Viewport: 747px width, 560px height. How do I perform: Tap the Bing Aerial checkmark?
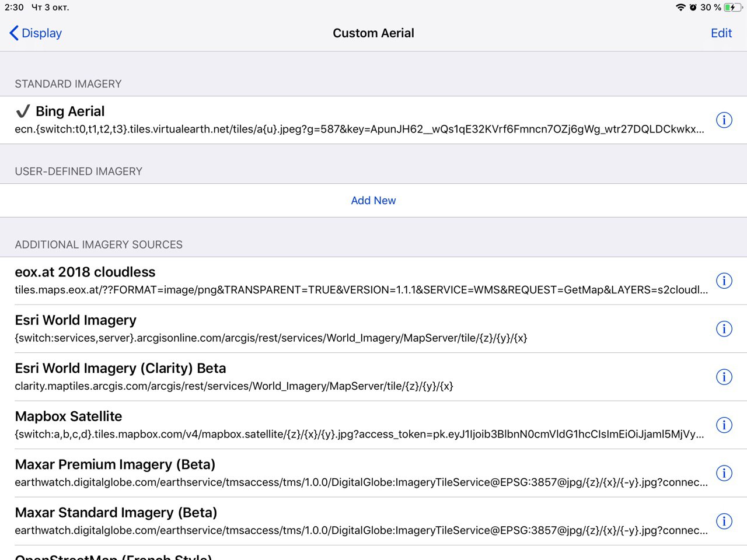click(x=23, y=111)
